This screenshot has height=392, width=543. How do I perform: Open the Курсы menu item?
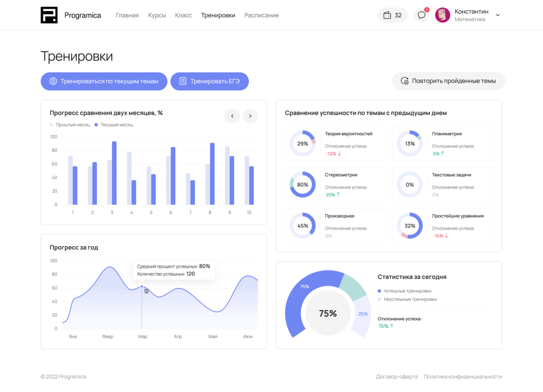157,15
